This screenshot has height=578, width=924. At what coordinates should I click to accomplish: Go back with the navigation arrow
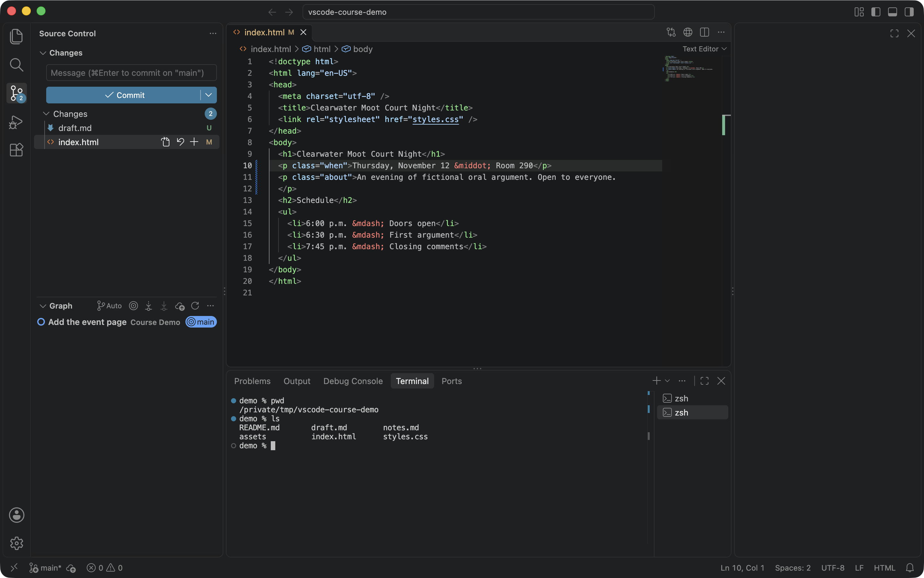point(272,12)
